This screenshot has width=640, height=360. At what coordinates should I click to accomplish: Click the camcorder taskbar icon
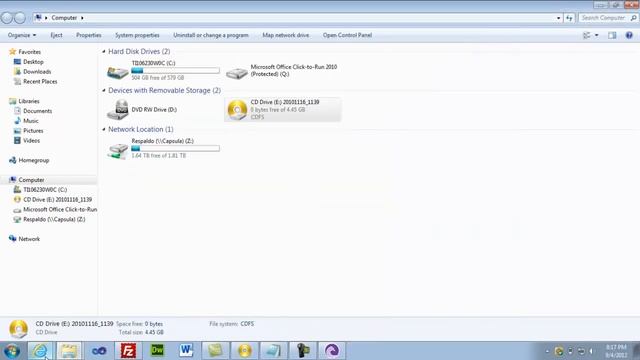pos(303,351)
